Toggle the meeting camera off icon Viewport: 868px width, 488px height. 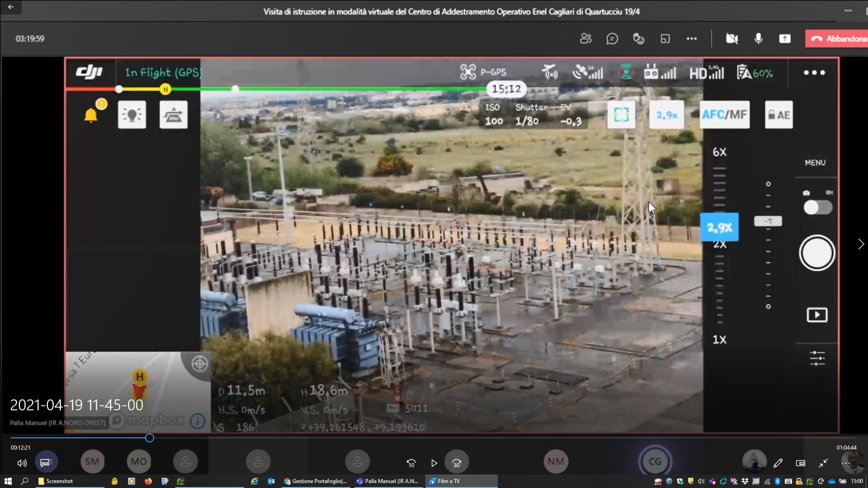731,39
